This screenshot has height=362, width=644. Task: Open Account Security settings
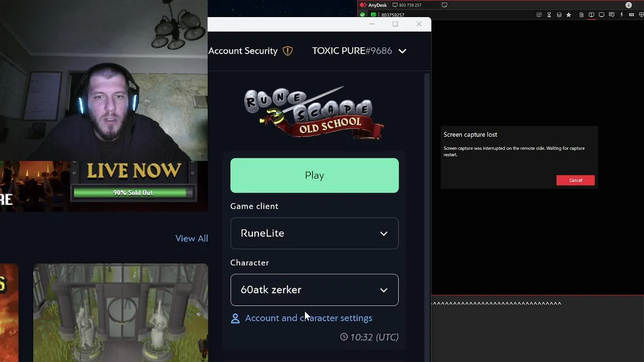click(x=243, y=51)
